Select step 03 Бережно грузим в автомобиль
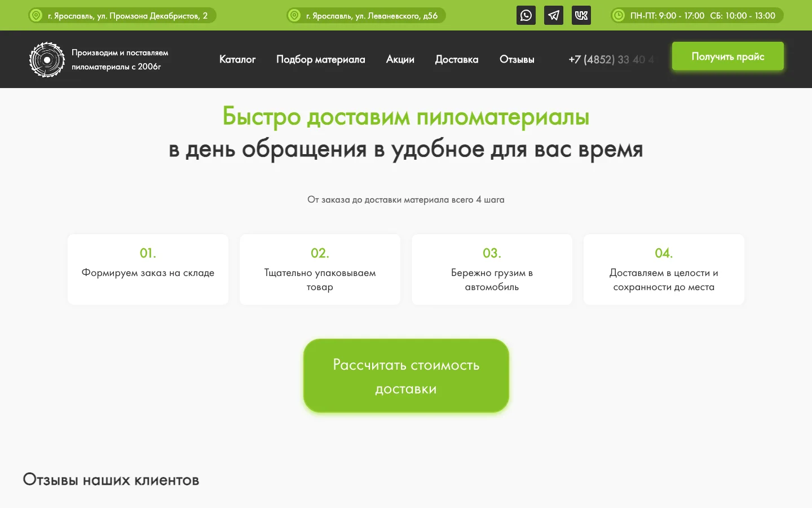 tap(492, 270)
